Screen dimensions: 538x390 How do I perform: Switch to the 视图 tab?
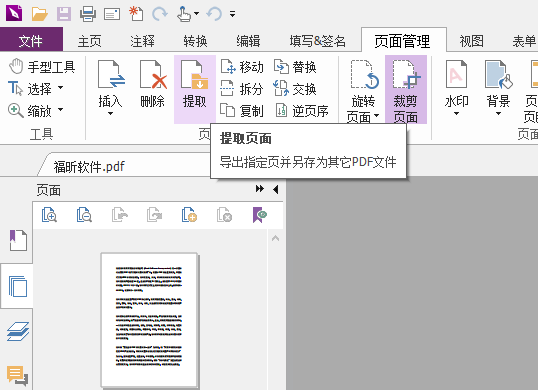point(472,42)
